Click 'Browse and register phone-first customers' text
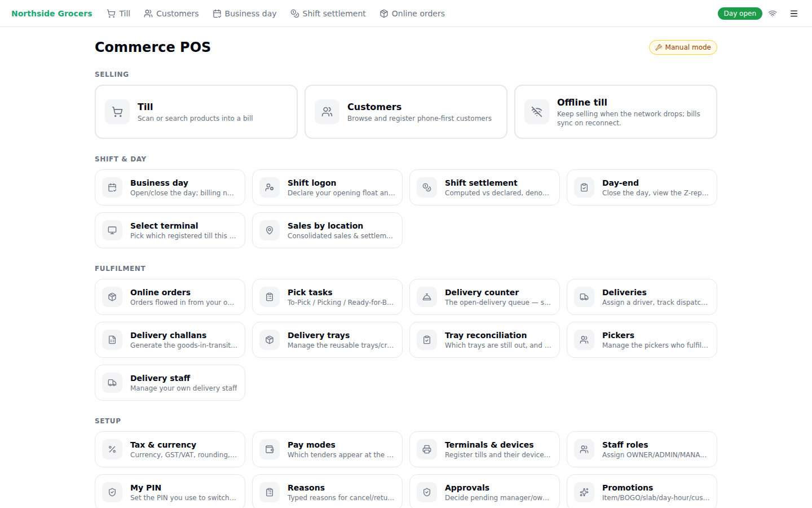812x508 pixels. tap(420, 119)
